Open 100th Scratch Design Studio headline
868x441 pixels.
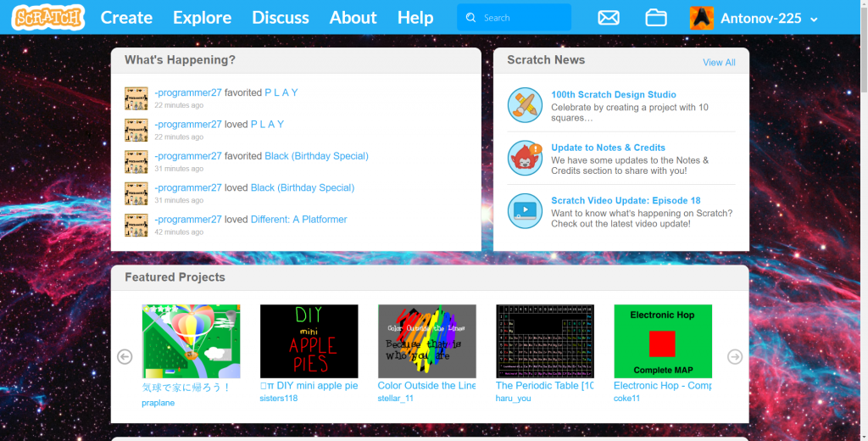tap(614, 94)
